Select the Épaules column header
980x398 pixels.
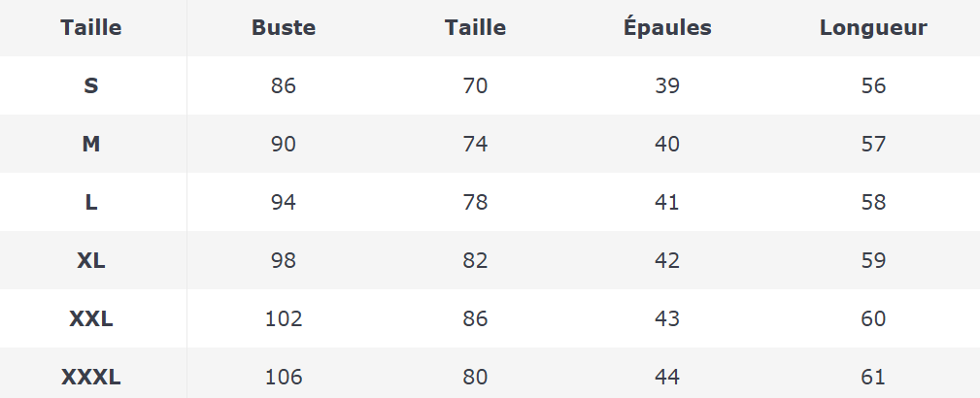pyautogui.click(x=667, y=28)
